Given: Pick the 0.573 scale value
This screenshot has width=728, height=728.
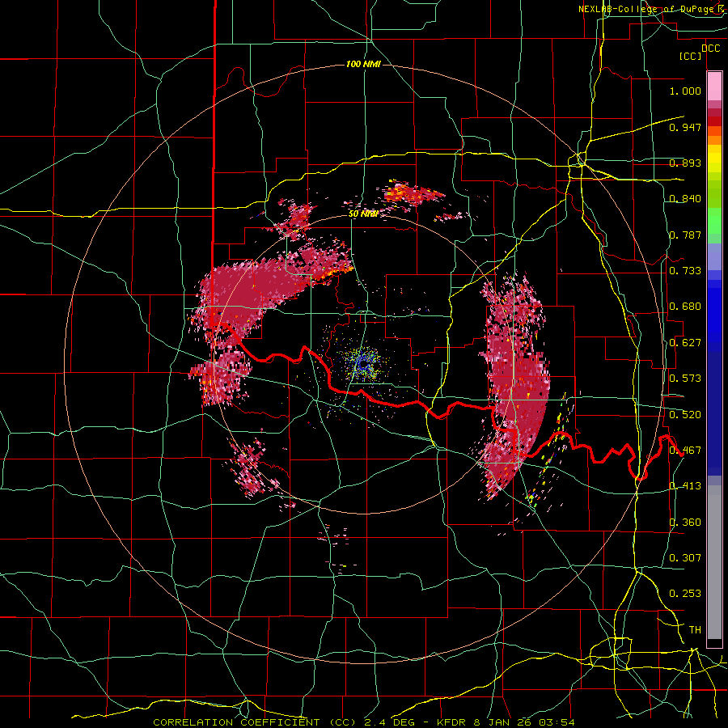Looking at the screenshot, I should (x=685, y=379).
